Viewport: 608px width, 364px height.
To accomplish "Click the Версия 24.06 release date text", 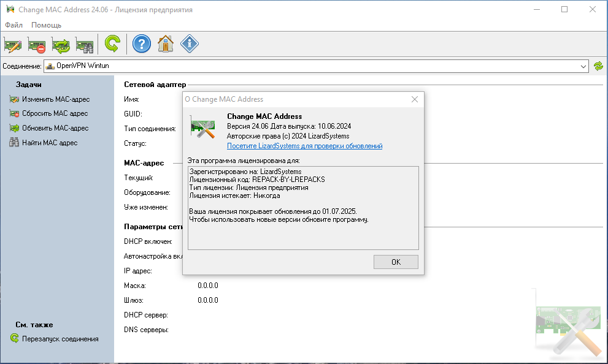I will point(289,126).
